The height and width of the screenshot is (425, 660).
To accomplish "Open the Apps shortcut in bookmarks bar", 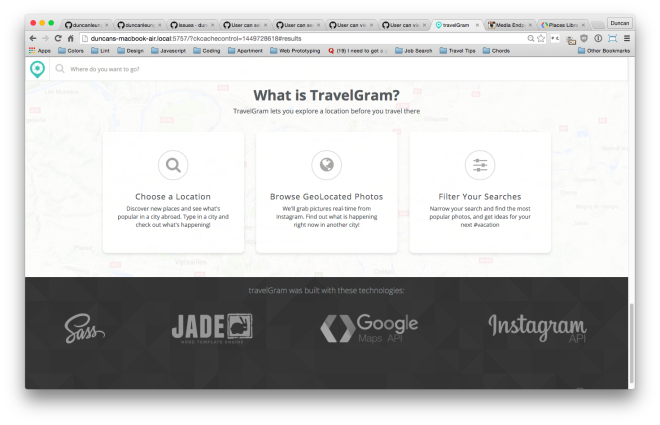I will [x=40, y=50].
